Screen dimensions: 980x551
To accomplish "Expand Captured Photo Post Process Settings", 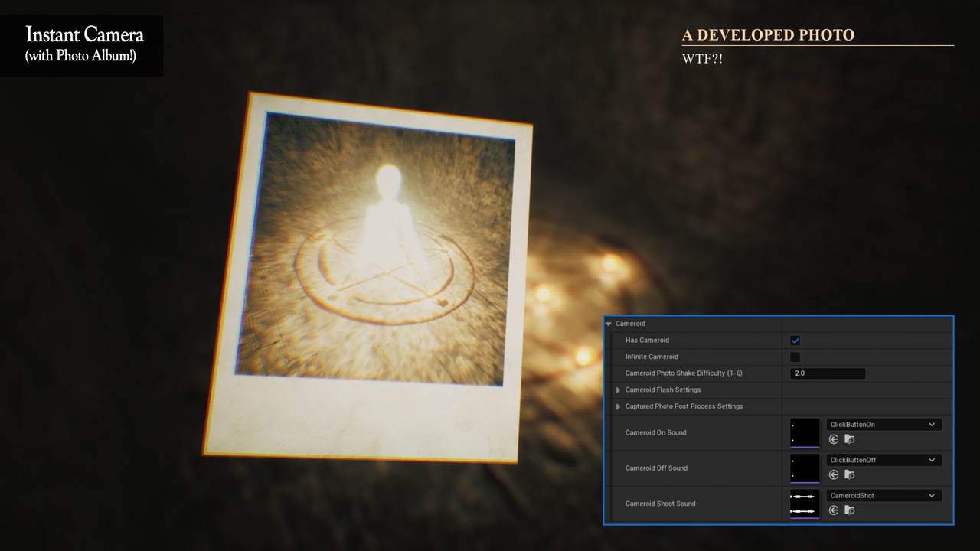I will [x=618, y=406].
